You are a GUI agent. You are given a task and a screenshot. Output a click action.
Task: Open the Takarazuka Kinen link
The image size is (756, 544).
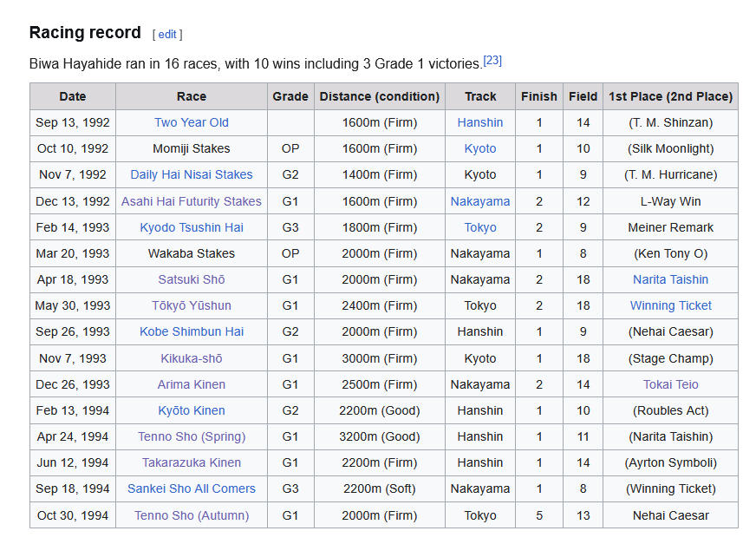click(192, 462)
